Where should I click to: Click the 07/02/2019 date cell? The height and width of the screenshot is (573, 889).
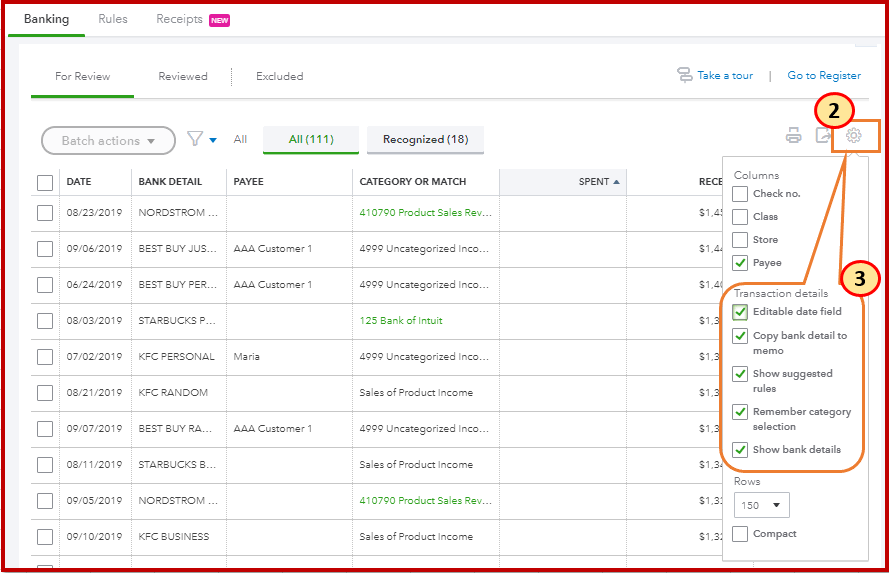coord(94,356)
